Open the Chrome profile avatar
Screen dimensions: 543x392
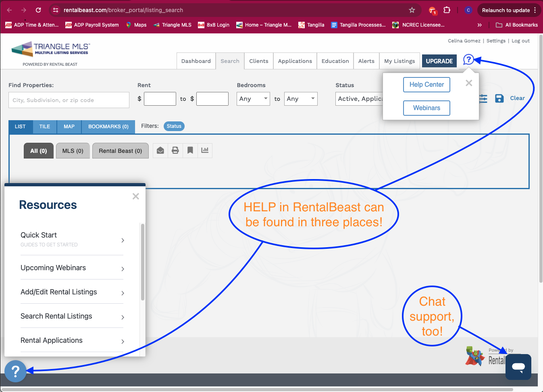[x=468, y=10]
